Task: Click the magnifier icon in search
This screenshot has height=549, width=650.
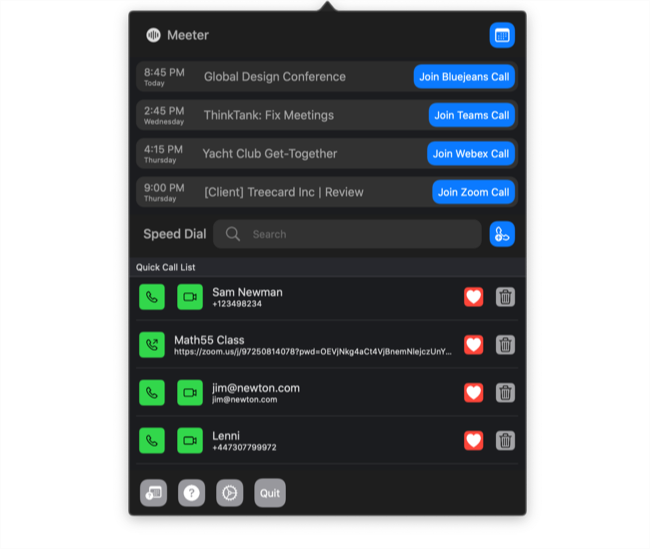Action: pyautogui.click(x=233, y=234)
